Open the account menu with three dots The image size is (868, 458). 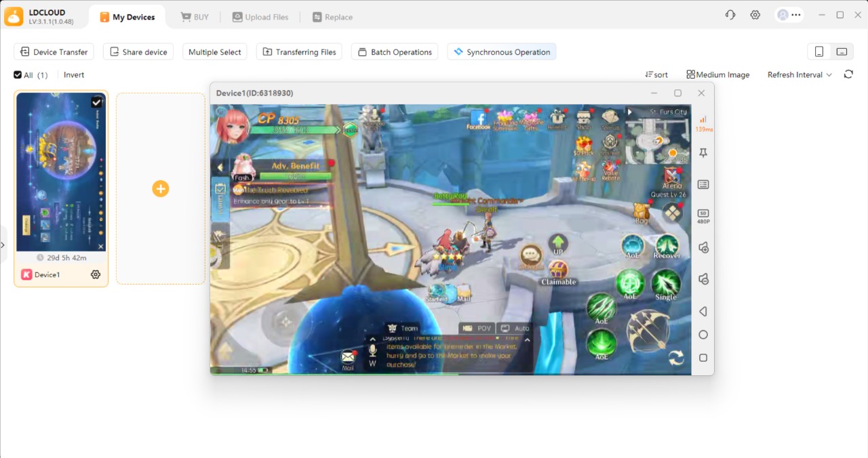pos(789,15)
